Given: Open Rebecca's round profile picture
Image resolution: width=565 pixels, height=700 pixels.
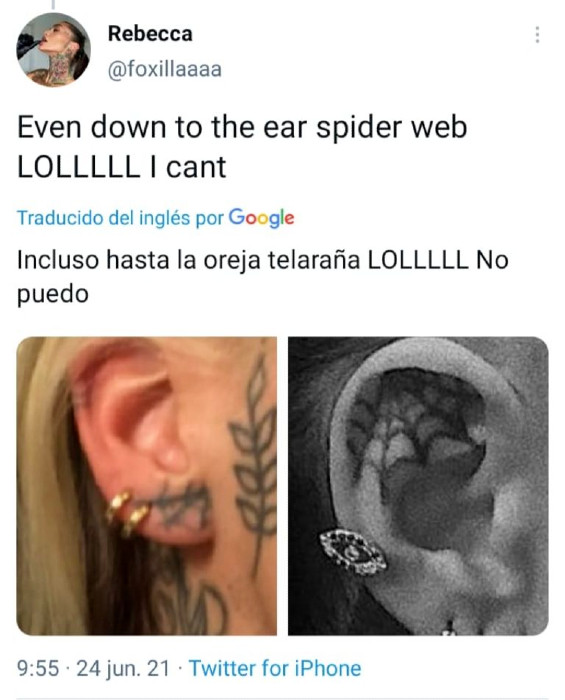Looking at the screenshot, I should pyautogui.click(x=54, y=50).
